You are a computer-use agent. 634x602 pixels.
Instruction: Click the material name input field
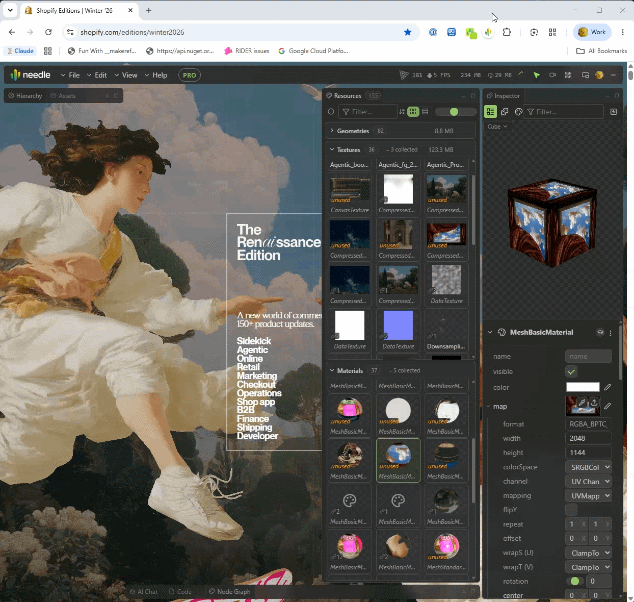588,356
